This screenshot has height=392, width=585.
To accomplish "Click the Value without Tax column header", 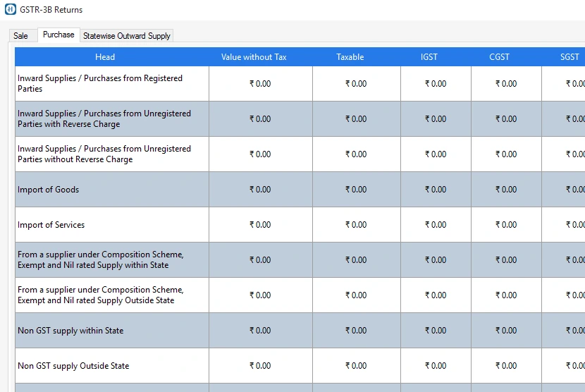I will 254,57.
